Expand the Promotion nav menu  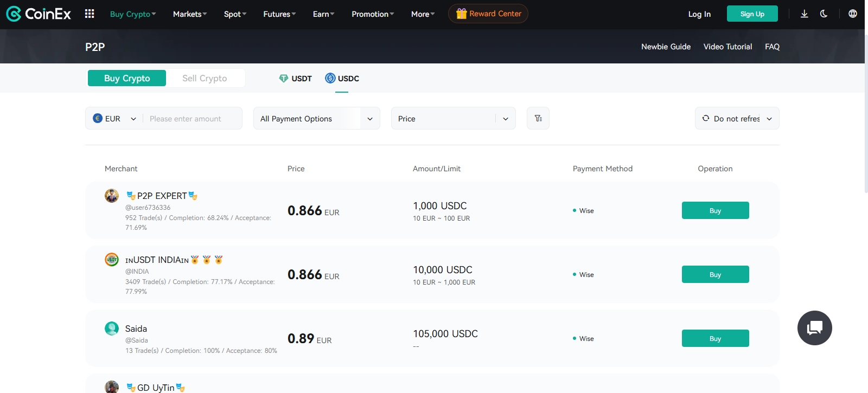[373, 14]
